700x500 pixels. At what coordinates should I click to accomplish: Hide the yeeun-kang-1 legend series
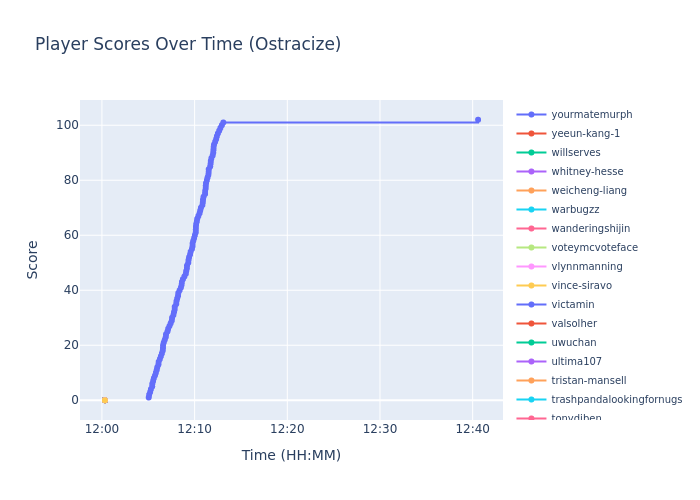tap(585, 134)
